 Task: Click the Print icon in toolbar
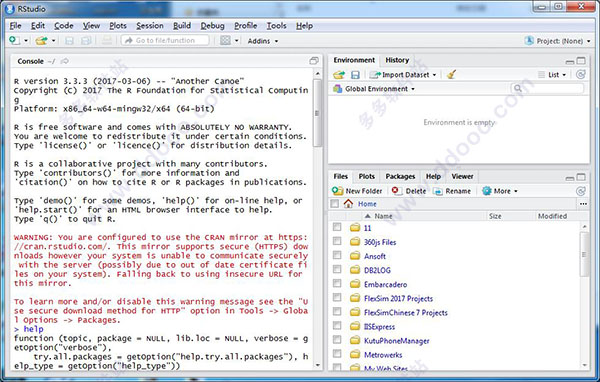[107, 40]
